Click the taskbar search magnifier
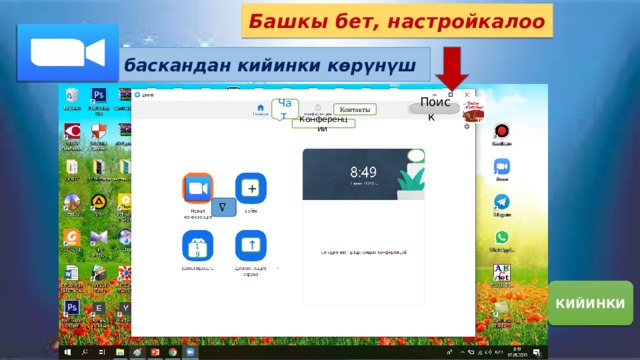This screenshot has width=640, height=360. point(84,352)
